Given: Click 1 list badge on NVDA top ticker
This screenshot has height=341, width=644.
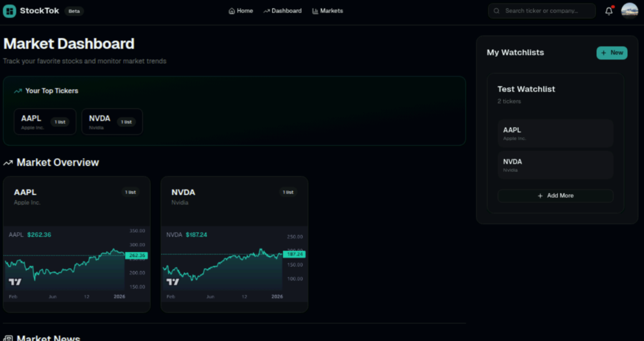Looking at the screenshot, I should [126, 122].
